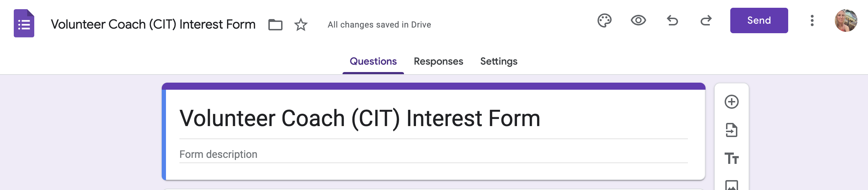The image size is (868, 190).
Task: Open the more options menu
Action: (812, 20)
